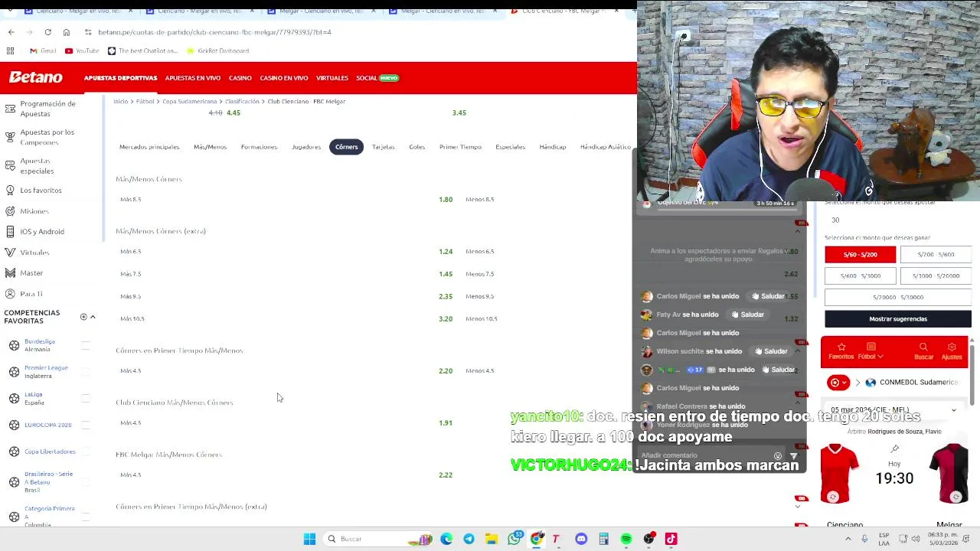Select S/60 - S/200 win amount
980x551 pixels.
tap(860, 254)
